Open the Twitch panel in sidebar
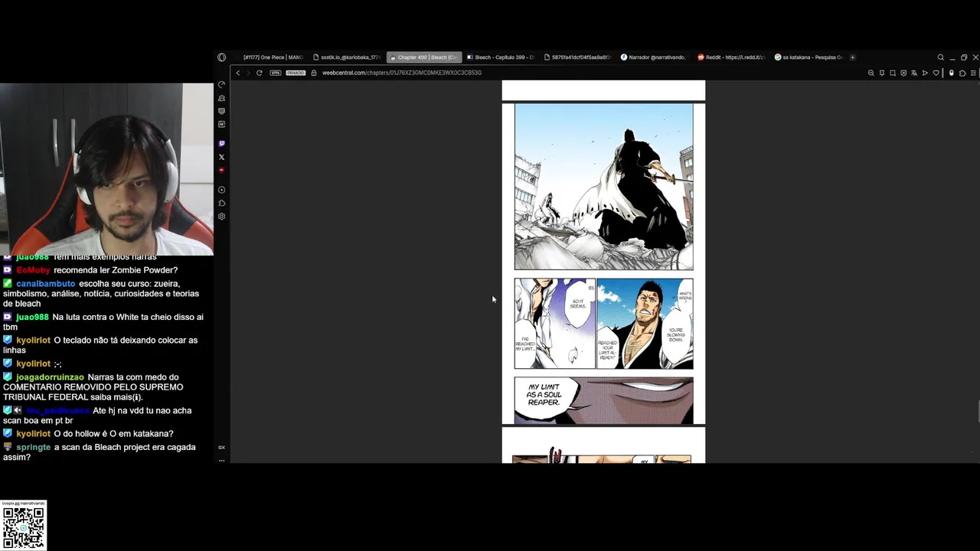Viewport: 980px width, 551px height. [221, 144]
